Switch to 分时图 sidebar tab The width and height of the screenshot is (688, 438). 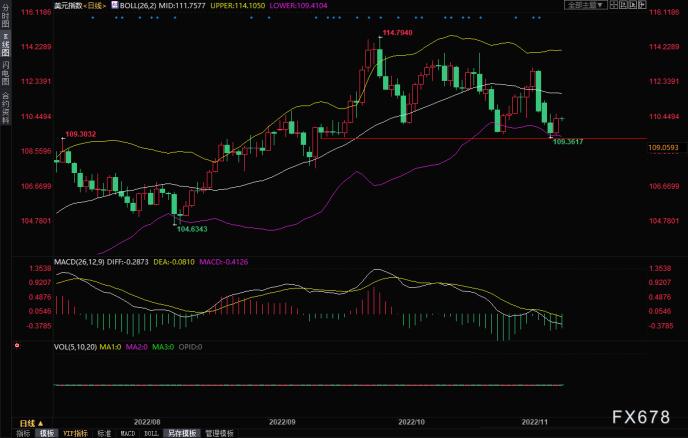pos(5,16)
